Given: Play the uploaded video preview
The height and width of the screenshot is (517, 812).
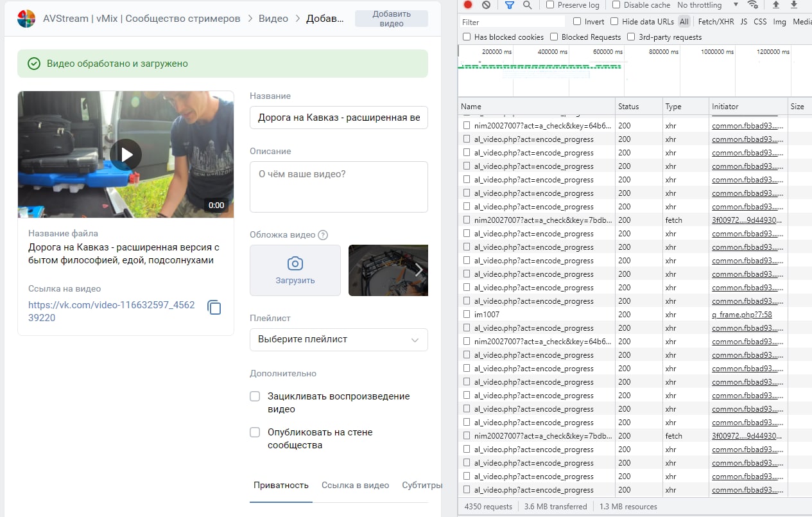Looking at the screenshot, I should pos(125,154).
